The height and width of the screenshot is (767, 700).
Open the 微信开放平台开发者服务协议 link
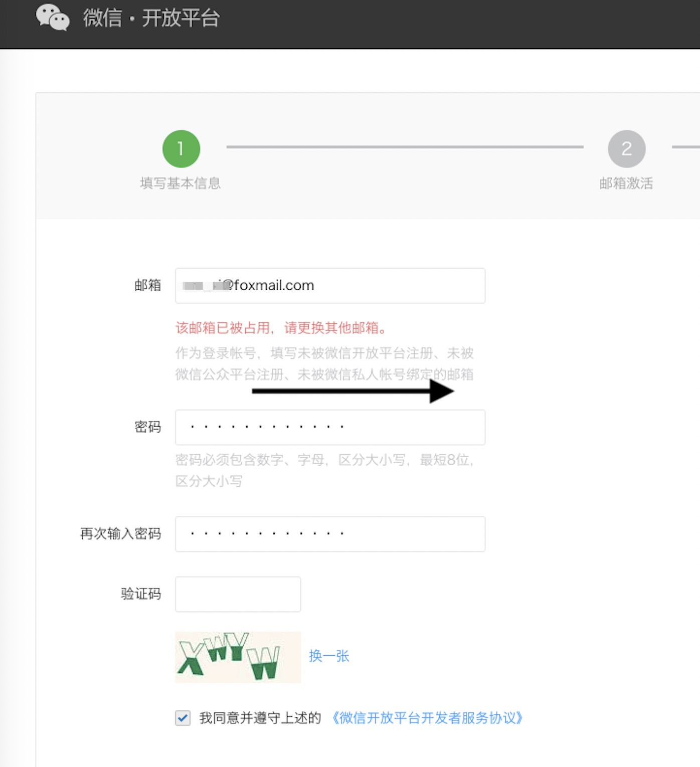point(427,718)
